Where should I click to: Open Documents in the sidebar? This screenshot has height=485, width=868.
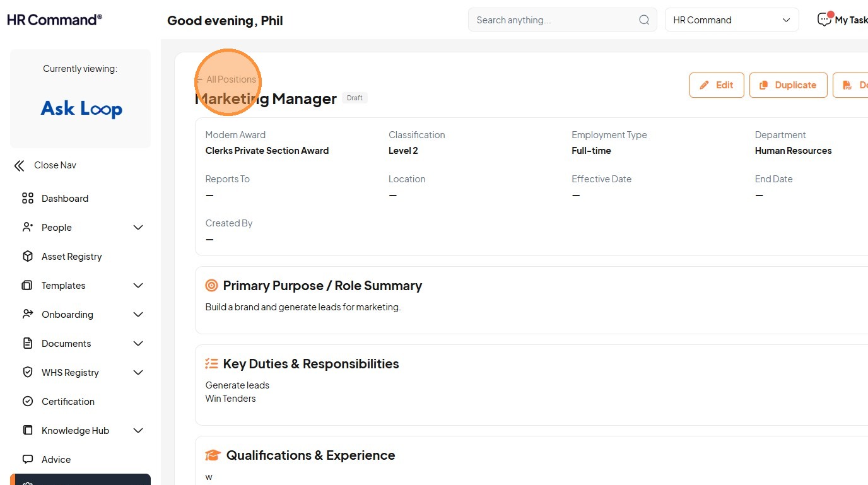66,344
